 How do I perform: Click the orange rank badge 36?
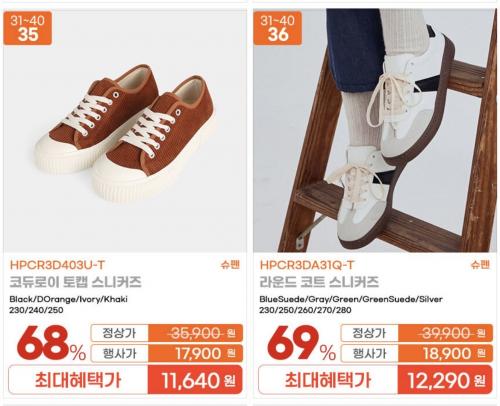tap(278, 28)
